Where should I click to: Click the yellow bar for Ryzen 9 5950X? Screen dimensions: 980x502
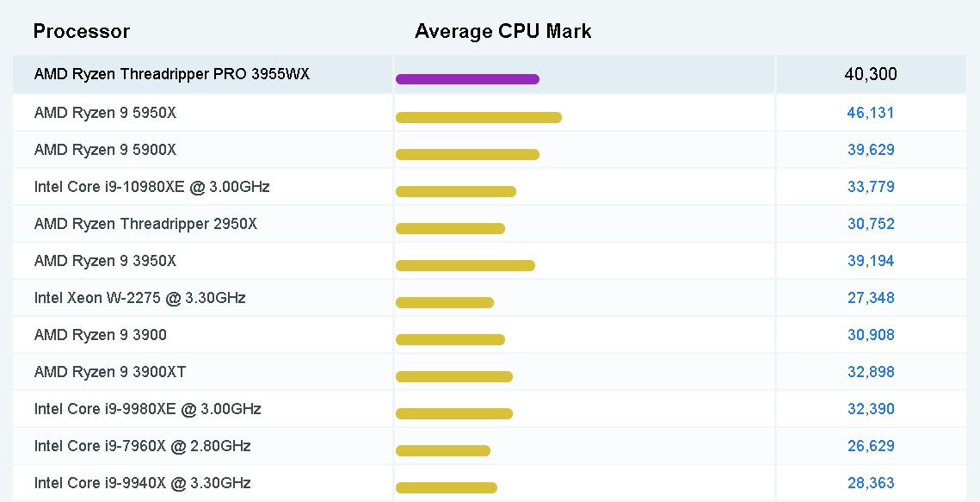pos(478,117)
